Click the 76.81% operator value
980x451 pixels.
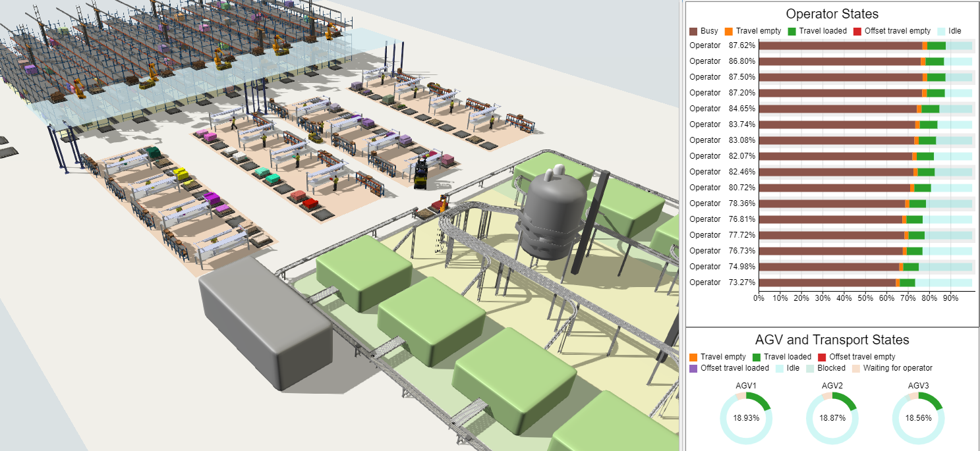742,219
